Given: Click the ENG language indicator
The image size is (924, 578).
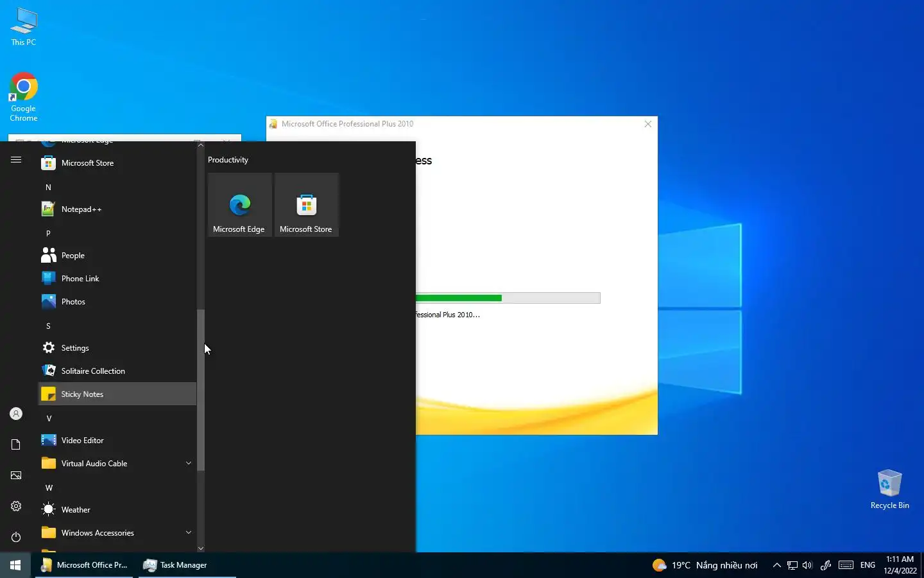Looking at the screenshot, I should pyautogui.click(x=868, y=565).
